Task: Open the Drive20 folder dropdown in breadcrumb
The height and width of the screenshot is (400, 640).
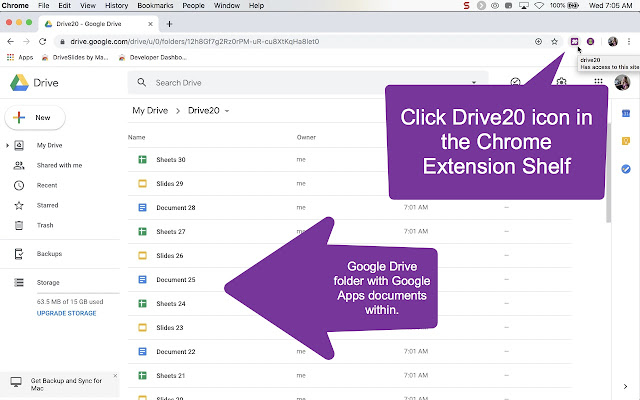Action: (228, 110)
